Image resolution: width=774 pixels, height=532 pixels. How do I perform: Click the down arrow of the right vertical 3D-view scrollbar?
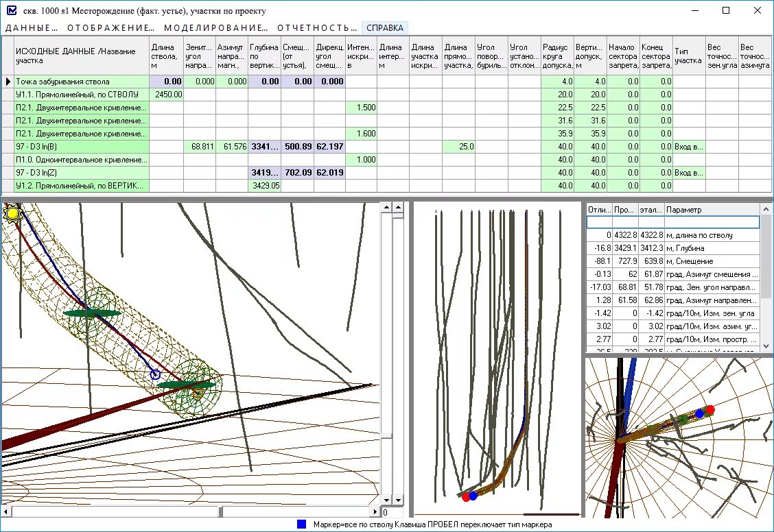tap(398, 500)
